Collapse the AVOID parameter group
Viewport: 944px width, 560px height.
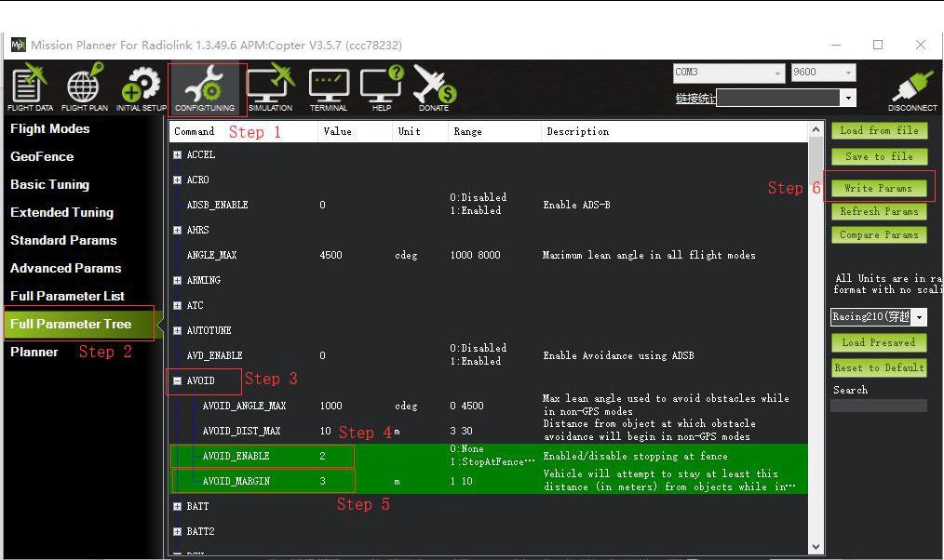[177, 380]
